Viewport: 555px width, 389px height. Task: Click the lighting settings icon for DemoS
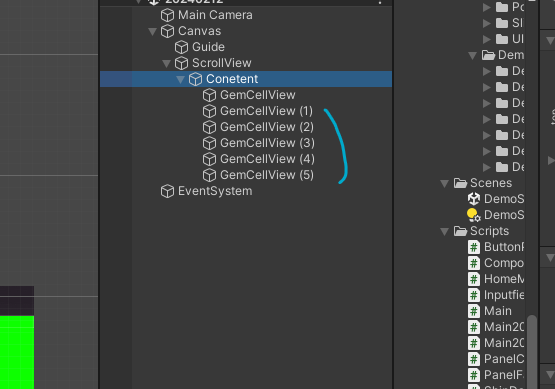point(474,215)
